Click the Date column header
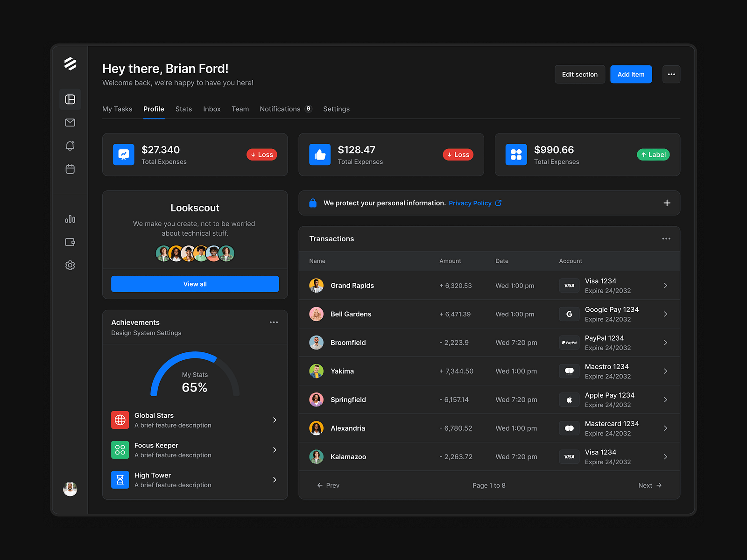 pyautogui.click(x=502, y=261)
